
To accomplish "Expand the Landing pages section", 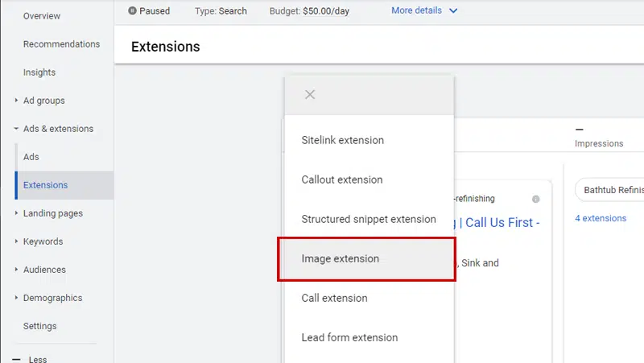I will pyautogui.click(x=16, y=213).
